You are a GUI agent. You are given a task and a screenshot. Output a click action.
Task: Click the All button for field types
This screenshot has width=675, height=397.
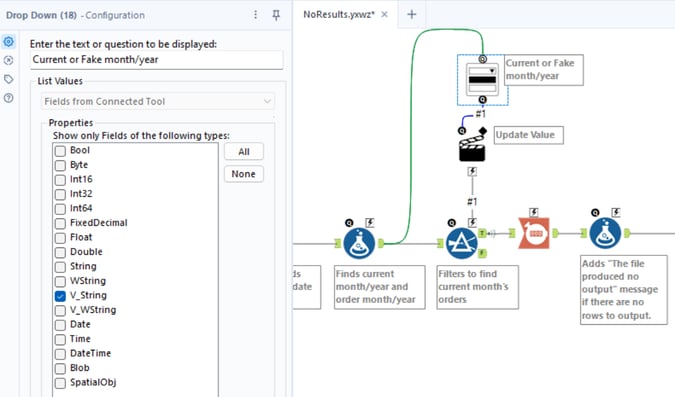tap(244, 152)
